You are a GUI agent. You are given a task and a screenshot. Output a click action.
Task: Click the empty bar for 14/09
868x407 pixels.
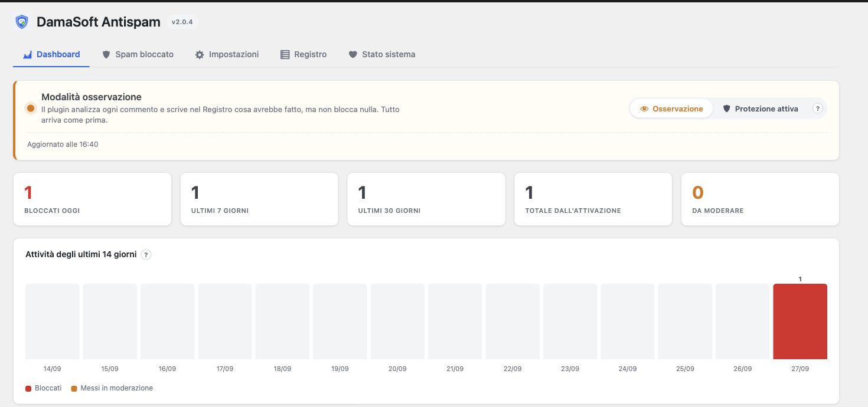pos(53,321)
